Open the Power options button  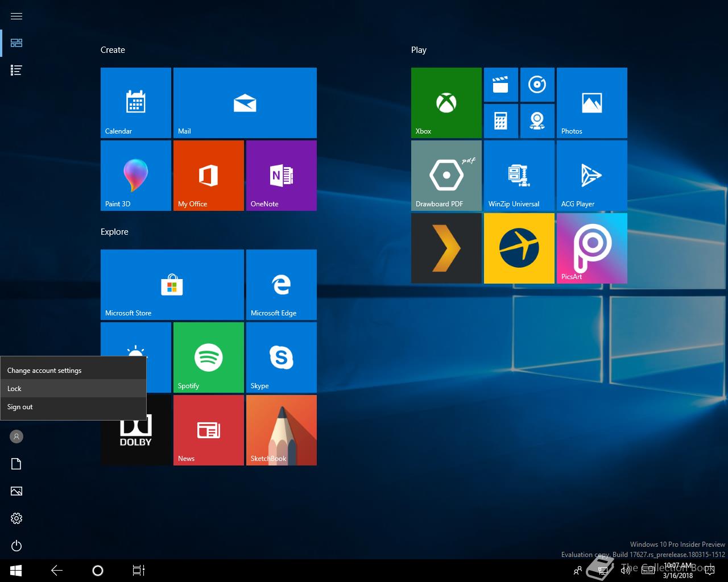(x=16, y=546)
